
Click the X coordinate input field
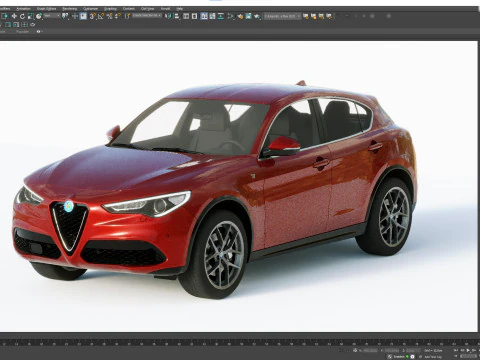coord(370,350)
